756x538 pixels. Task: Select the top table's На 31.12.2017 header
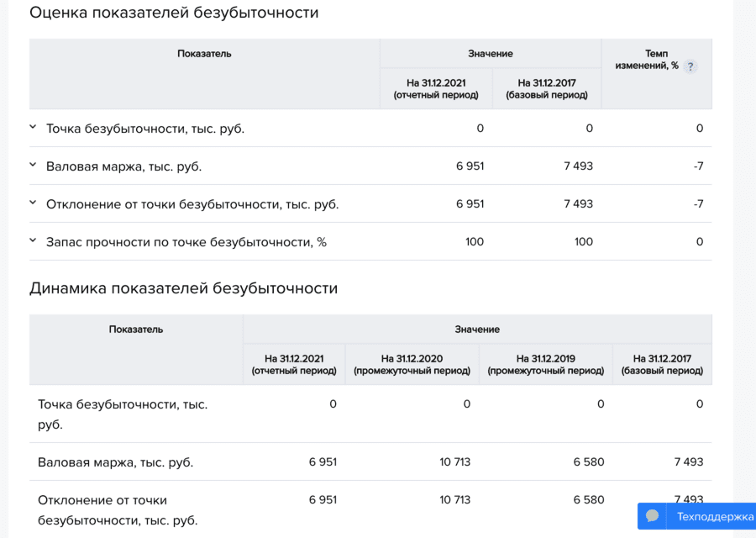pyautogui.click(x=547, y=89)
